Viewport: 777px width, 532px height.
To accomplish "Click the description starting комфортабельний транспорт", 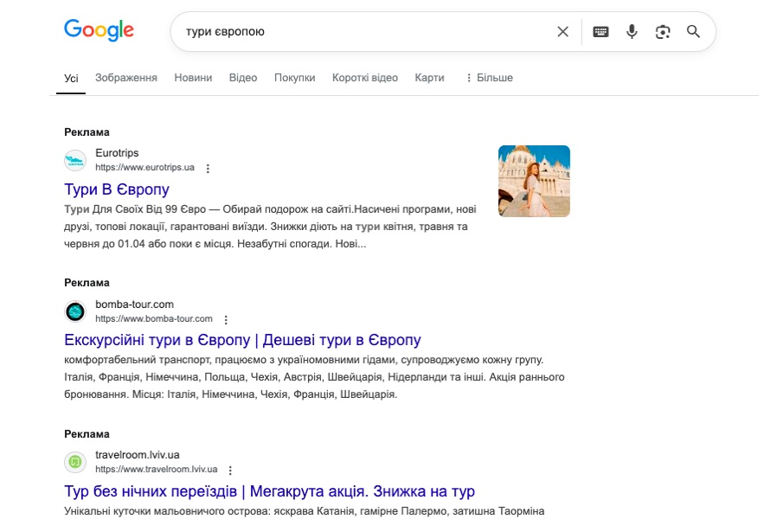I will pyautogui.click(x=314, y=377).
